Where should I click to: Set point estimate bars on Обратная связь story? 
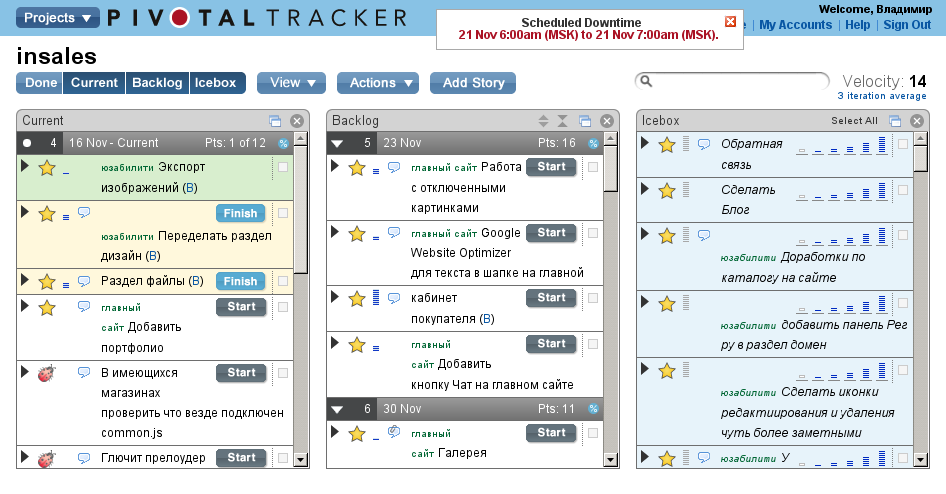(x=842, y=145)
